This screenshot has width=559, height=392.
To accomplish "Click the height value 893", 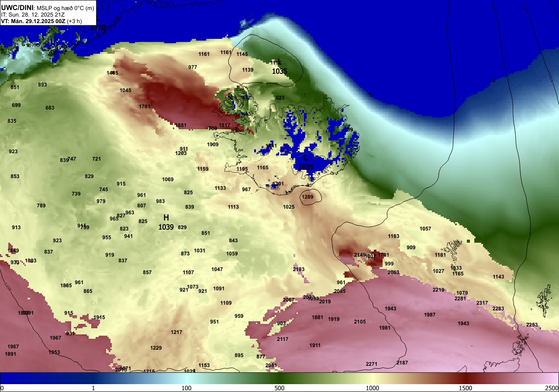I will pos(42,85).
